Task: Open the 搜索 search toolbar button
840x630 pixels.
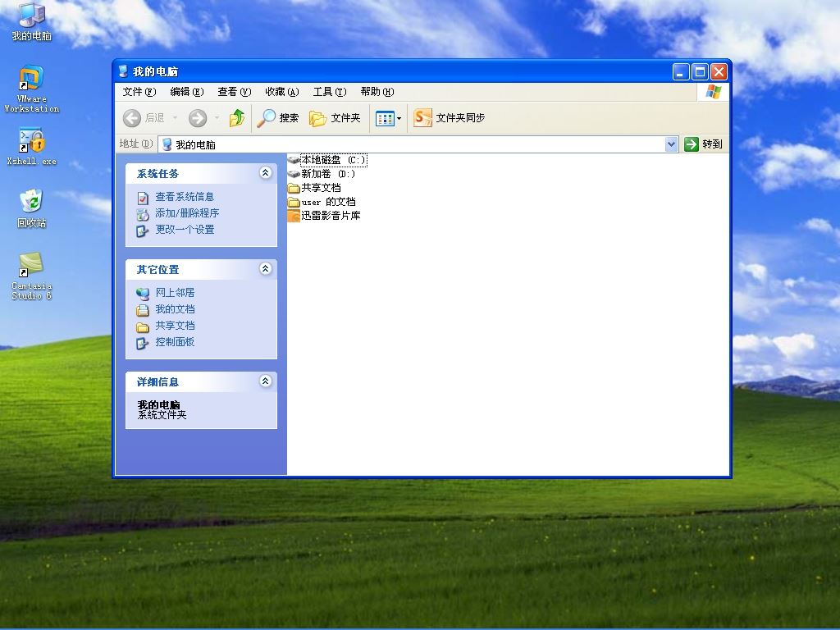Action: [277, 118]
